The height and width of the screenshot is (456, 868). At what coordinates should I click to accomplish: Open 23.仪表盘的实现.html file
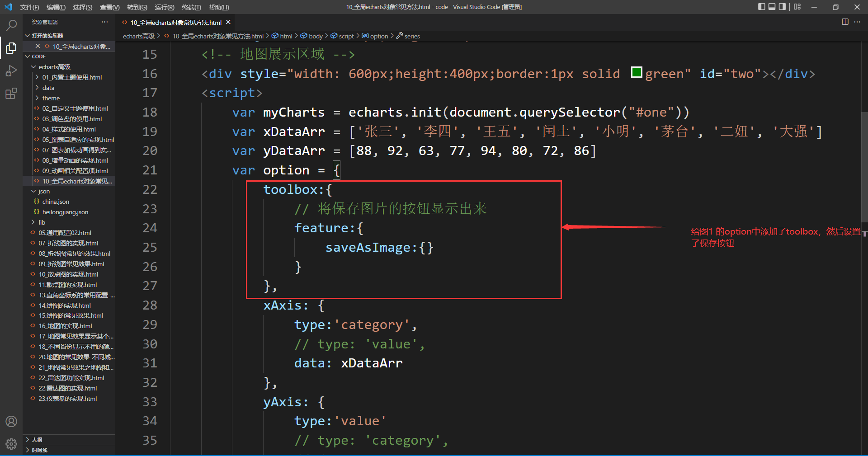tap(68, 399)
